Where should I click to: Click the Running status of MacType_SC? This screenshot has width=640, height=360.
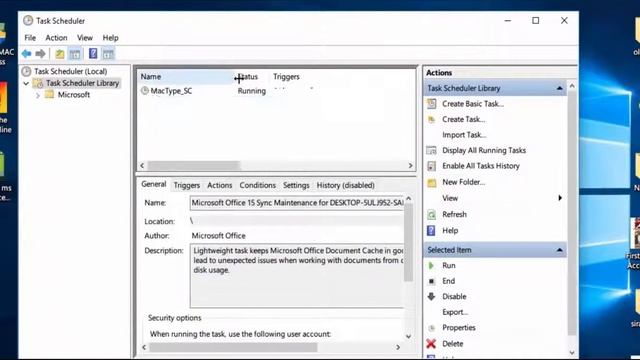point(251,91)
